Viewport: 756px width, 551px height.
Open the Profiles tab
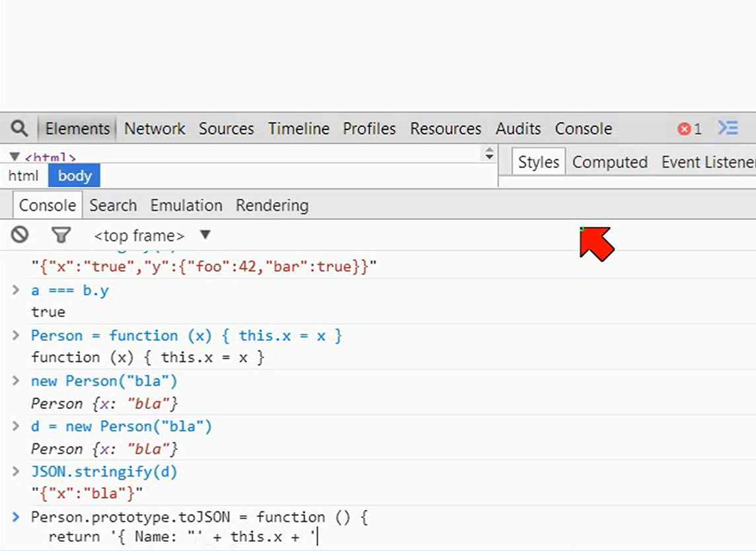369,129
